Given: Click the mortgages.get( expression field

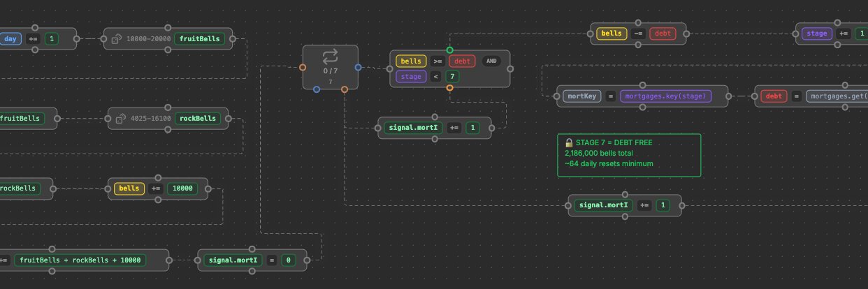Looking at the screenshot, I should click(837, 96).
